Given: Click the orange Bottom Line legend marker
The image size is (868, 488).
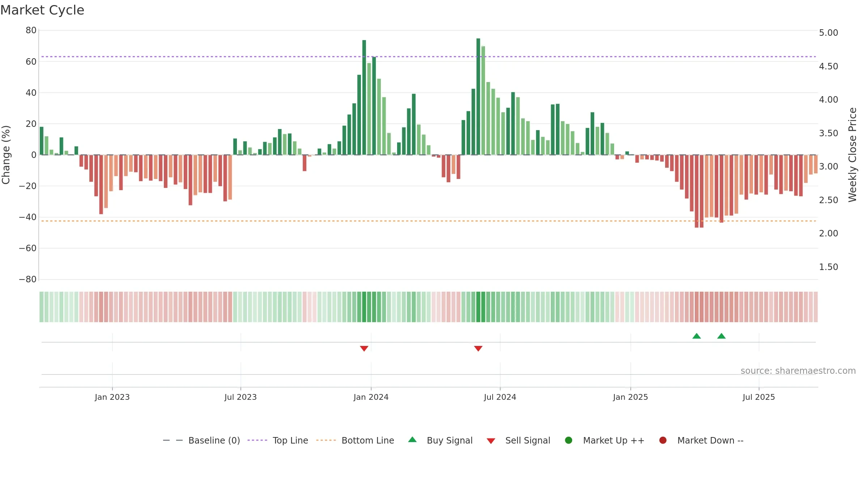Looking at the screenshot, I should [x=326, y=440].
